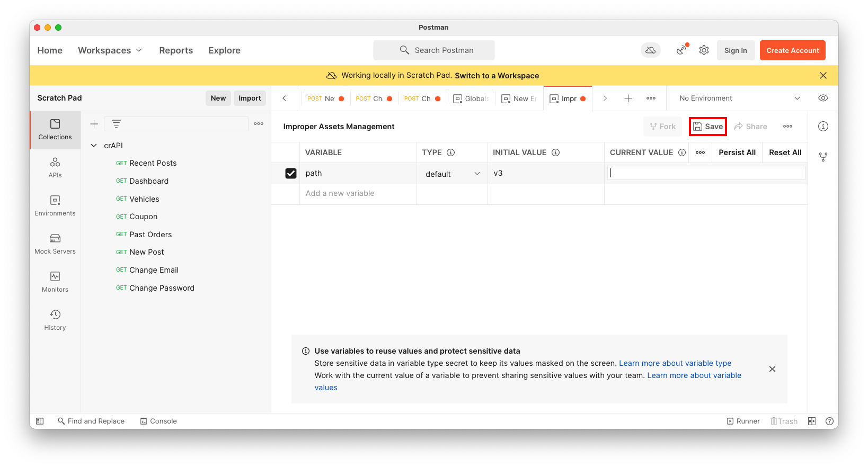This screenshot has width=868, height=468.
Task: Click the Save button
Action: coord(708,127)
